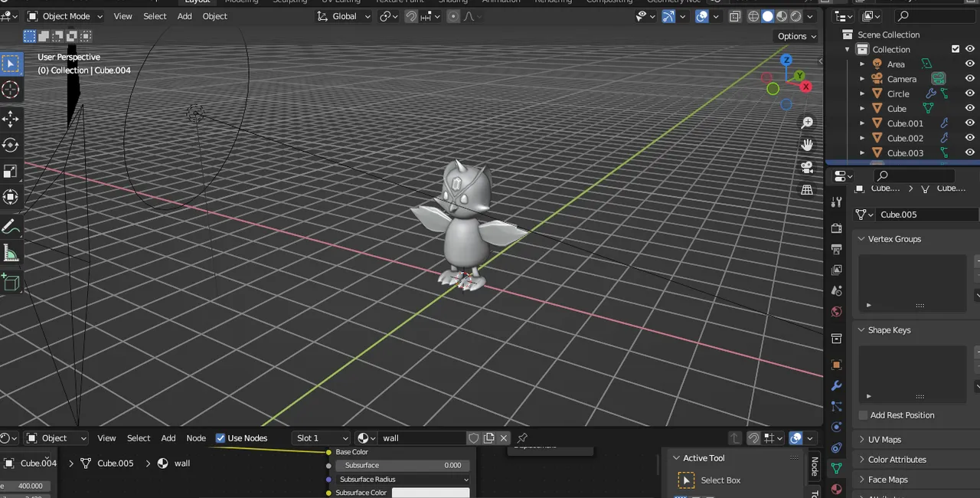Click the pin icon in the node editor header
This screenshot has height=498, width=980.
point(522,438)
